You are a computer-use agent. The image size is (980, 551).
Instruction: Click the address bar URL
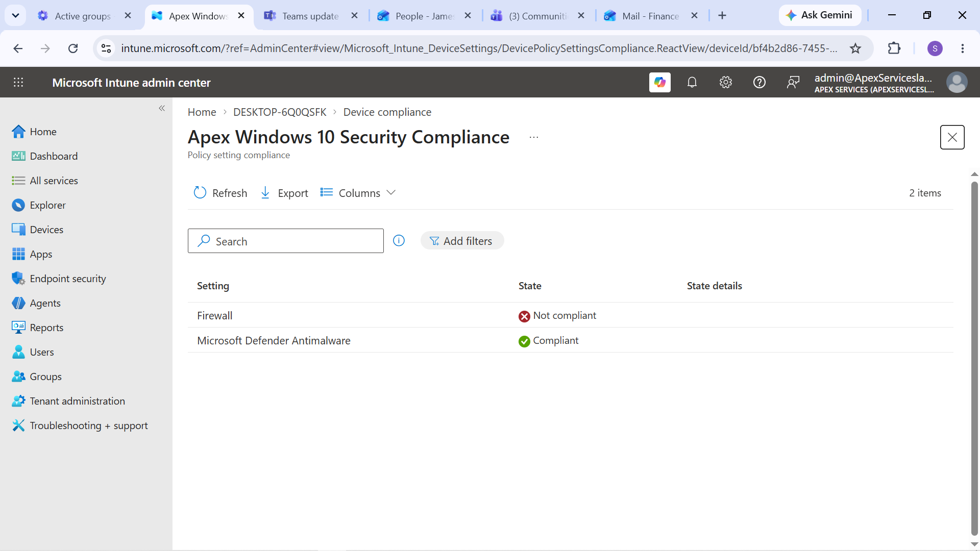tap(479, 48)
